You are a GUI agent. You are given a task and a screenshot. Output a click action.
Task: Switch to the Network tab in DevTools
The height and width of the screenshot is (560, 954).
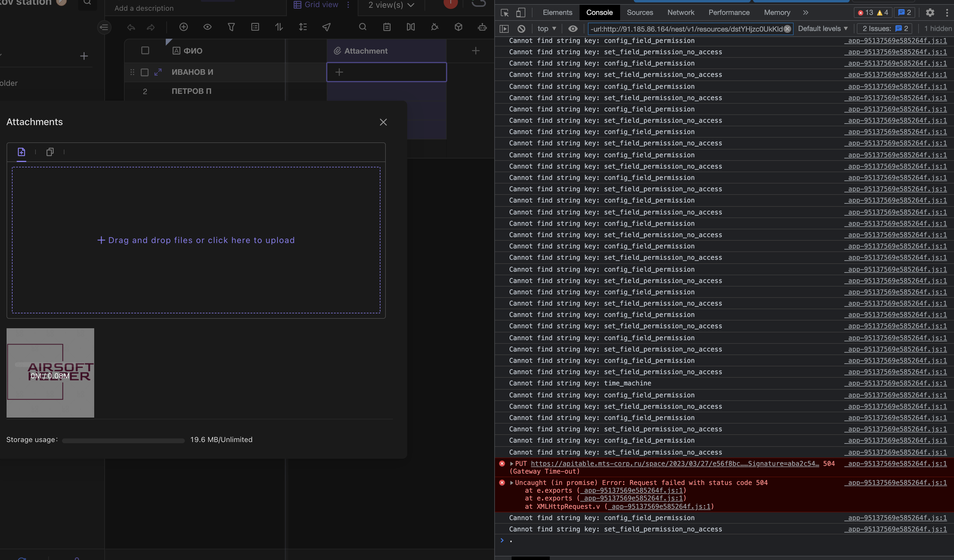click(x=680, y=13)
